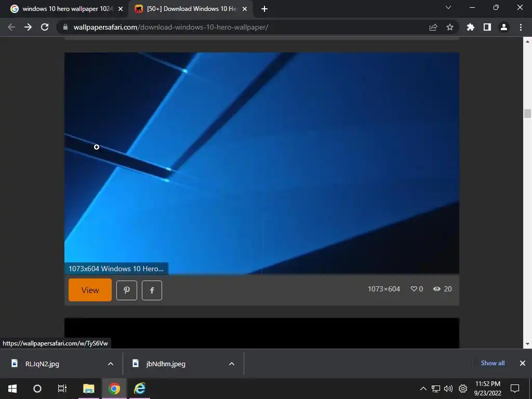
Task: Open the Extensions puzzle menu
Action: tap(471, 27)
